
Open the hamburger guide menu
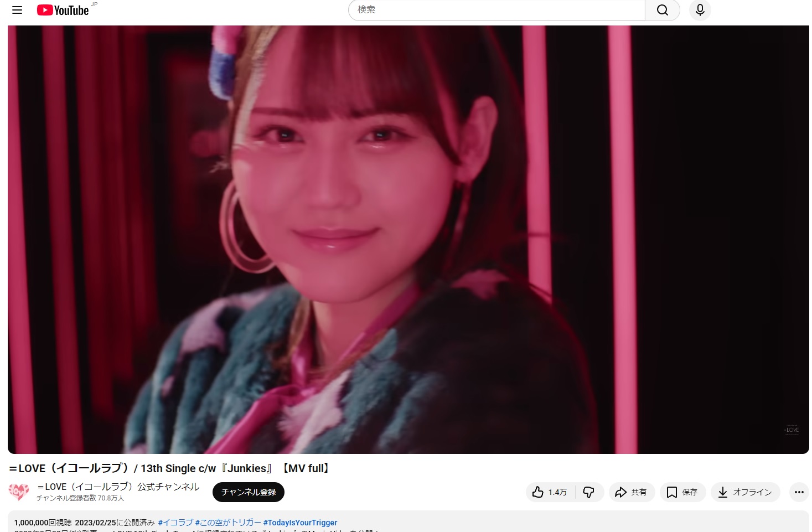(17, 10)
